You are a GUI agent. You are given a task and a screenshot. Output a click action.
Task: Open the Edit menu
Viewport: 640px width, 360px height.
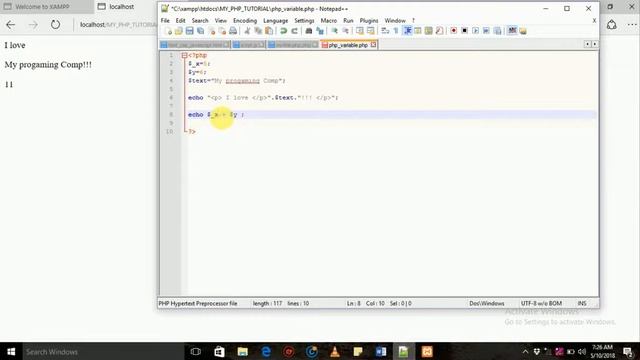coord(180,20)
